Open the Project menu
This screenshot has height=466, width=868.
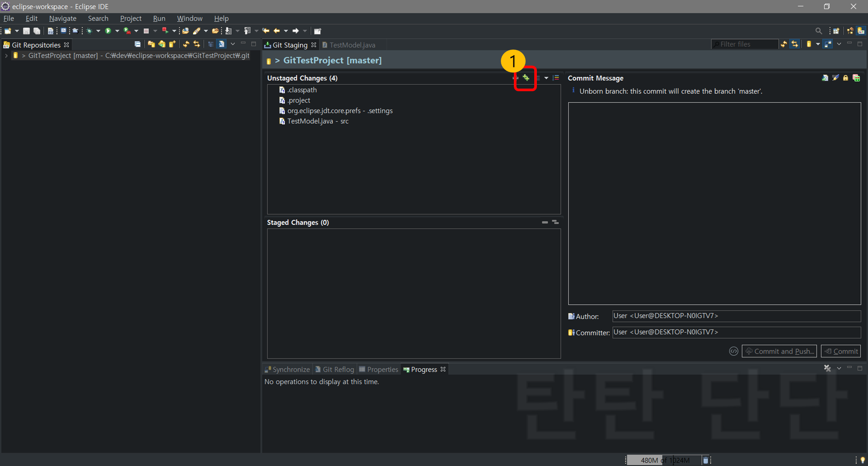(131, 18)
